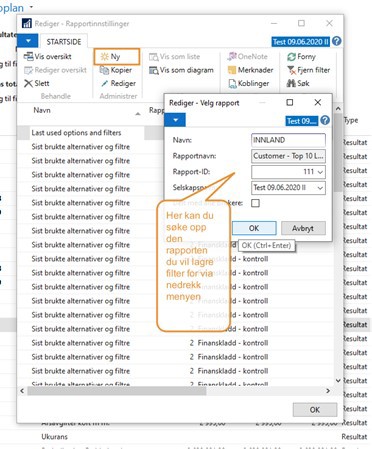
Task: Select the STARTSIDE ribbon tab
Action: (x=64, y=42)
